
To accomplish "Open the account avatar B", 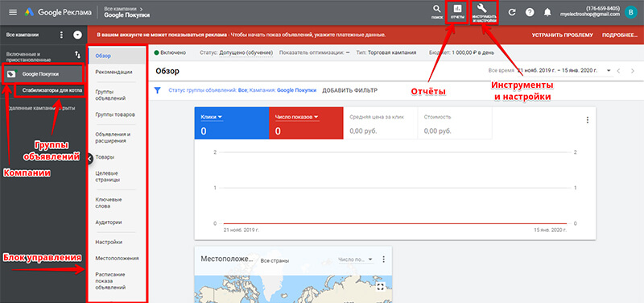I will click(x=630, y=12).
